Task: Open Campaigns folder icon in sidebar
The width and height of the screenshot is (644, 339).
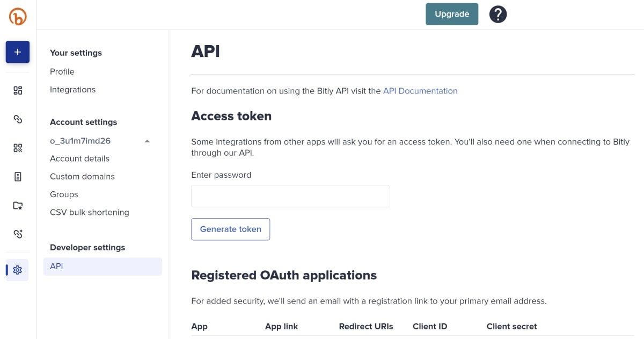Action: [17, 205]
